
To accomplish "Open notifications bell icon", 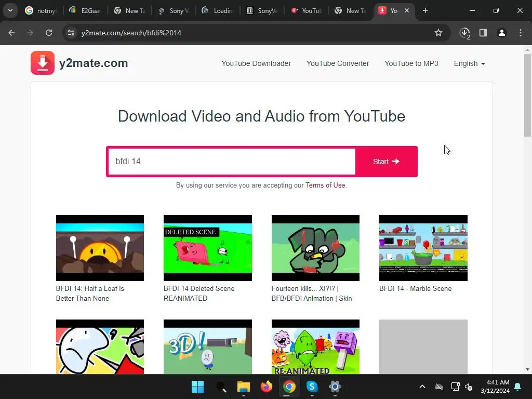I will click(518, 387).
